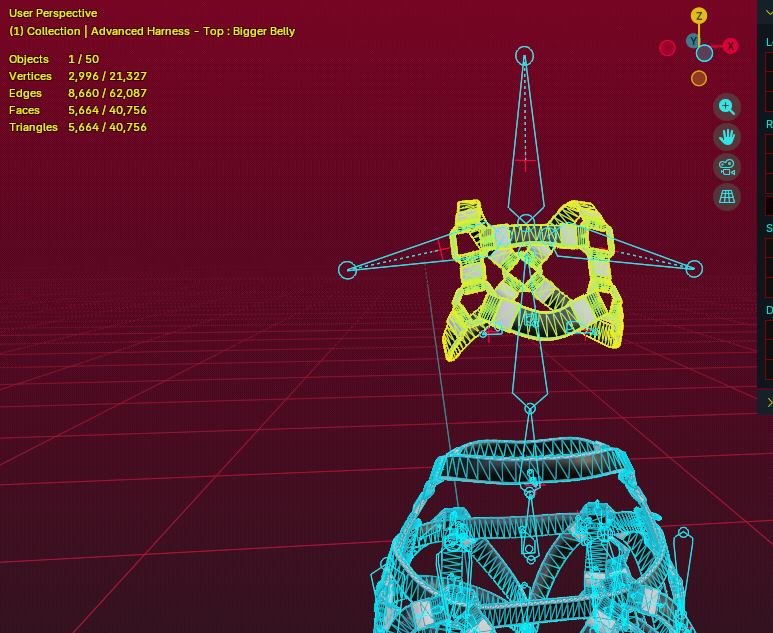Click the hand pan view icon
773x633 pixels.
[x=727, y=137]
